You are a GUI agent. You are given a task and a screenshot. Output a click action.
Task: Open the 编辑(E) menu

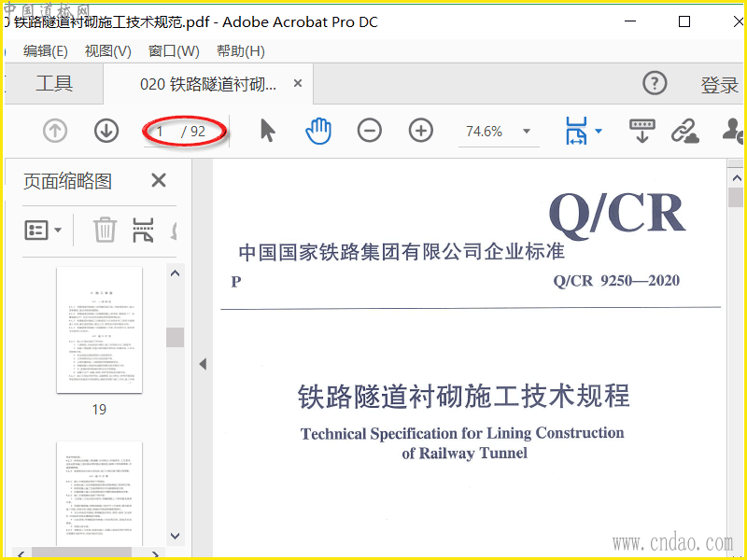(45, 51)
